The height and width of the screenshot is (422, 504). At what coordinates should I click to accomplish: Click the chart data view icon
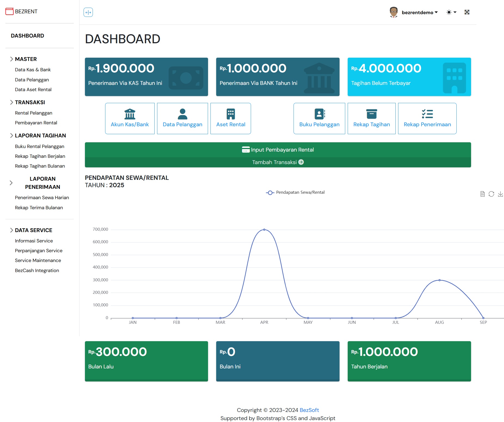click(x=482, y=194)
